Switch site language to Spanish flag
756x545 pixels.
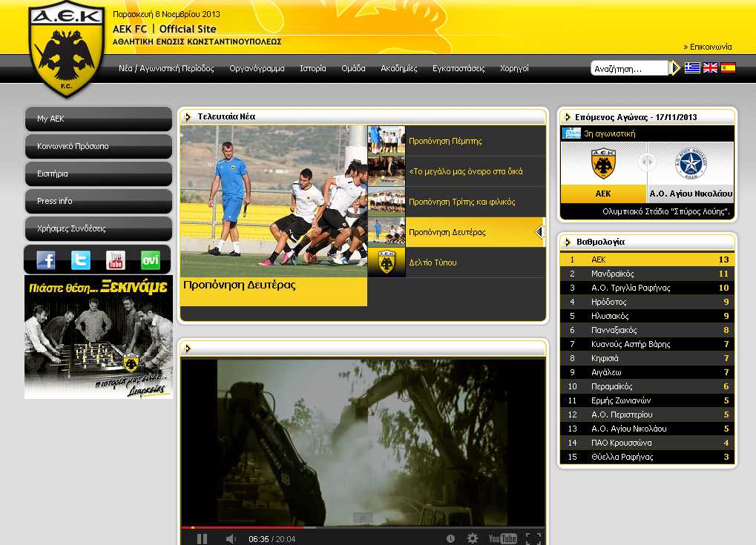click(728, 68)
